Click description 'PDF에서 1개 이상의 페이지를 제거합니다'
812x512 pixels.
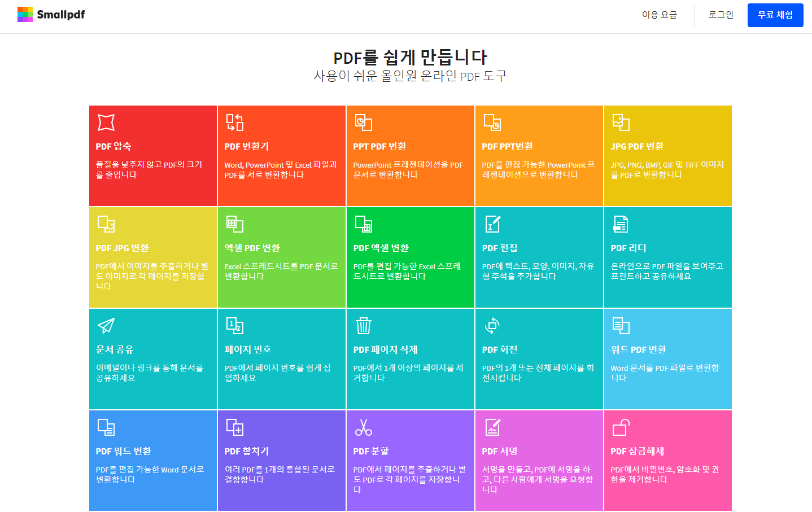(408, 373)
